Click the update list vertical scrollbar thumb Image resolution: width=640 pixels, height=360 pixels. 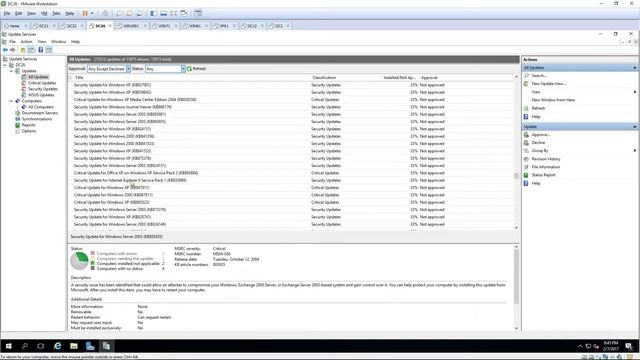516,176
